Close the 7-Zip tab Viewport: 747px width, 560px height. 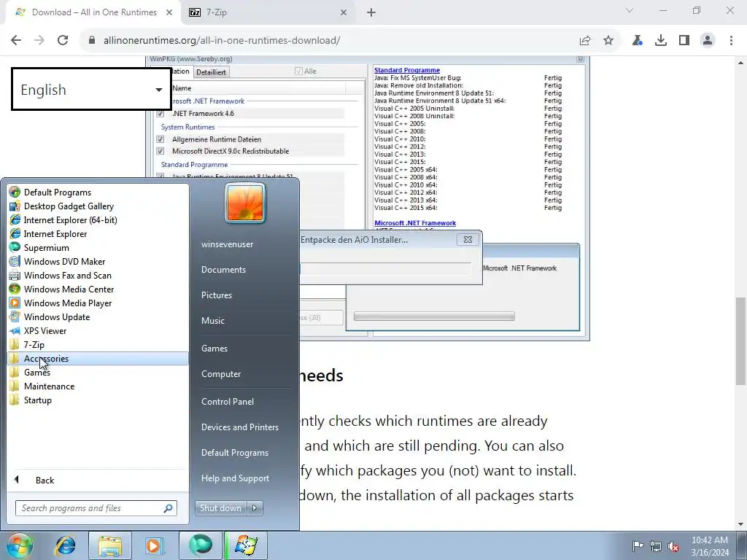click(x=344, y=12)
